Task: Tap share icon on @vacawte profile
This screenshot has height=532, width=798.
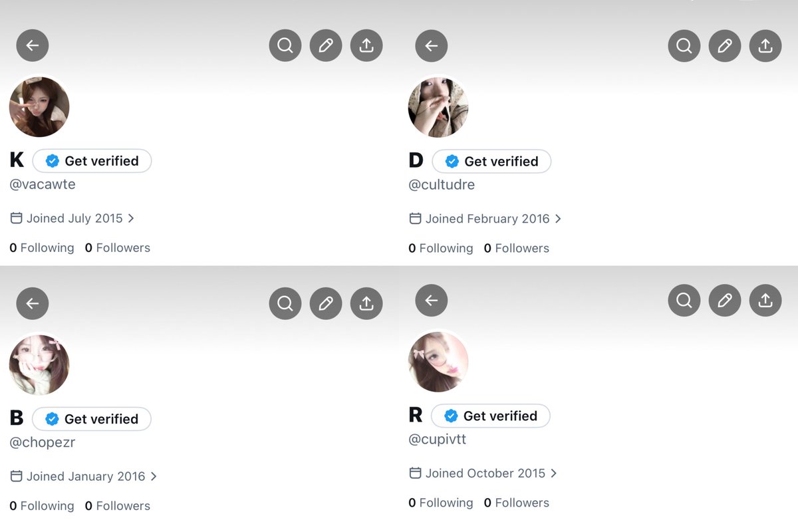Action: [366, 45]
